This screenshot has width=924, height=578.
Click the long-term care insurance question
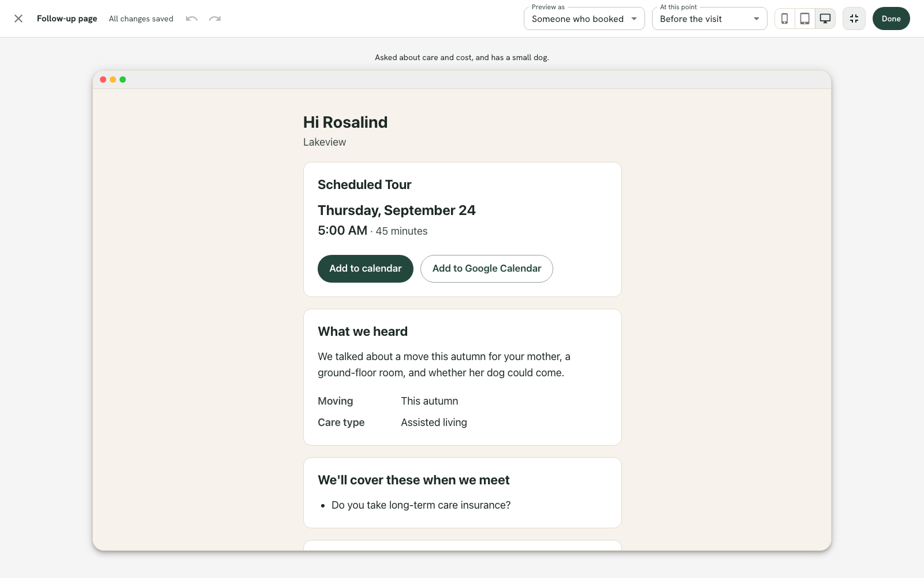(421, 505)
